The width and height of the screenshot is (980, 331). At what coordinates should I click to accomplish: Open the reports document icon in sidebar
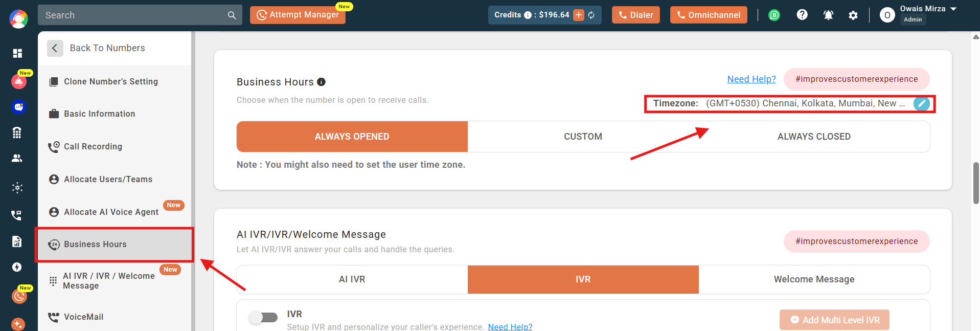tap(17, 241)
